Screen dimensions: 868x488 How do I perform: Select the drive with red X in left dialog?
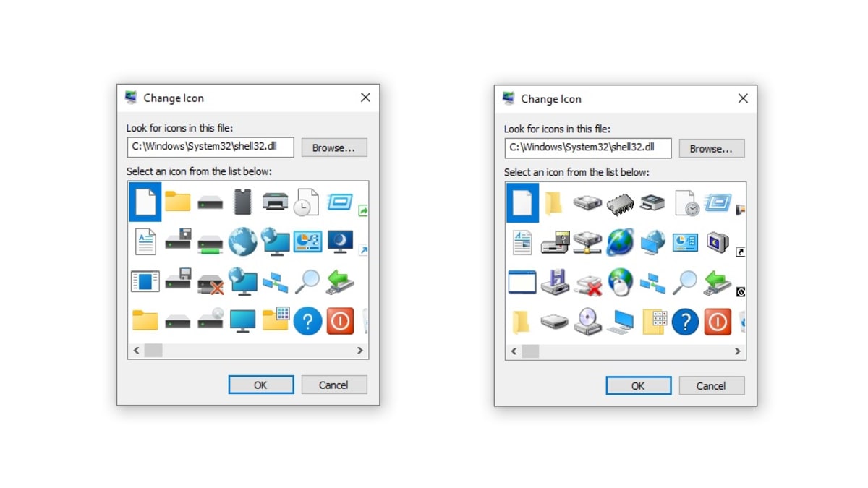pyautogui.click(x=210, y=282)
